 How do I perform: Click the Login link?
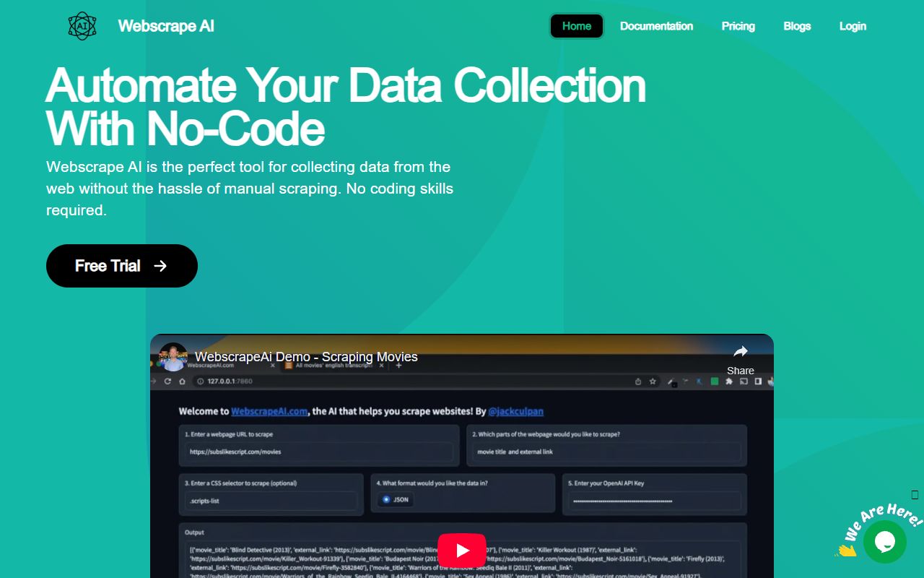click(853, 26)
